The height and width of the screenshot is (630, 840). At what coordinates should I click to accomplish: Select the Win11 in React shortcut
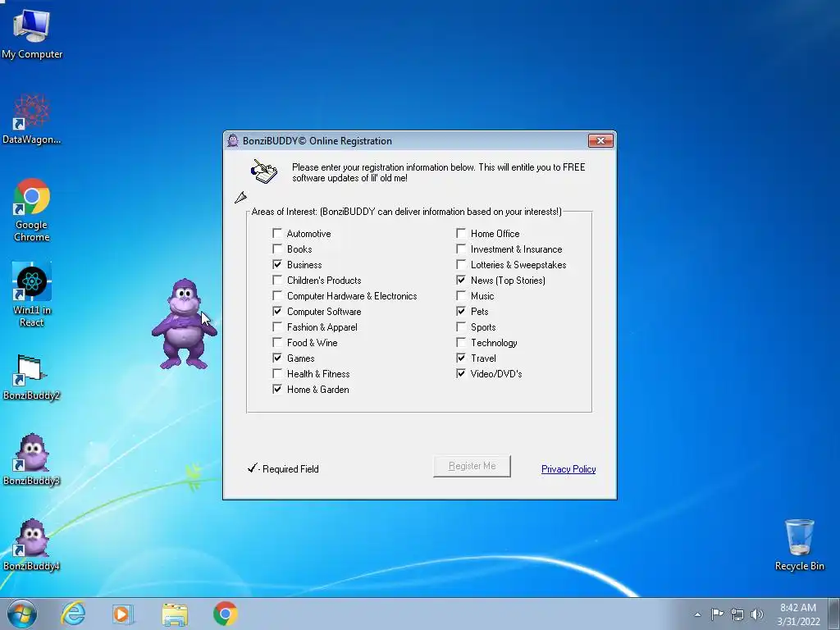32,294
